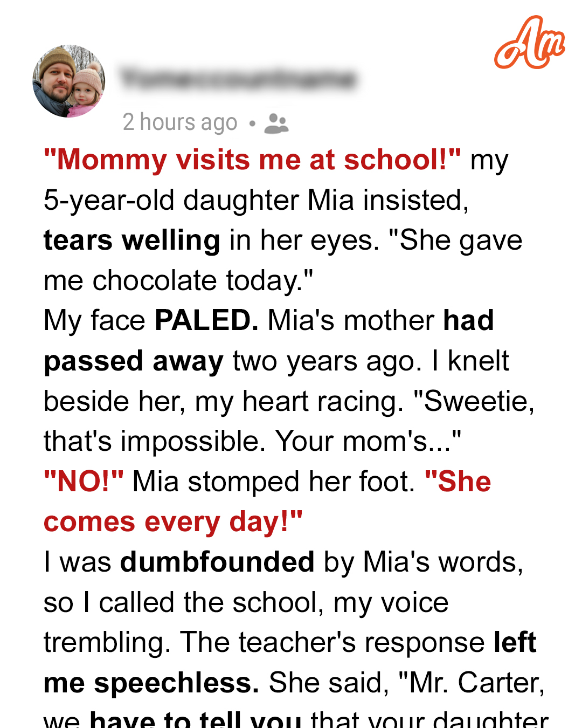The height and width of the screenshot is (728, 582).
Task: Click the blurred account name
Action: pyautogui.click(x=238, y=79)
